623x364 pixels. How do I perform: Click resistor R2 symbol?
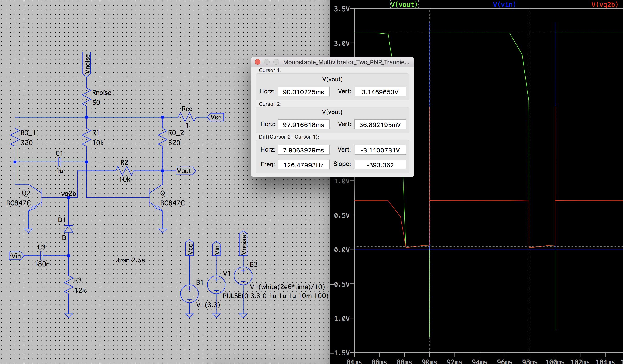[125, 171]
